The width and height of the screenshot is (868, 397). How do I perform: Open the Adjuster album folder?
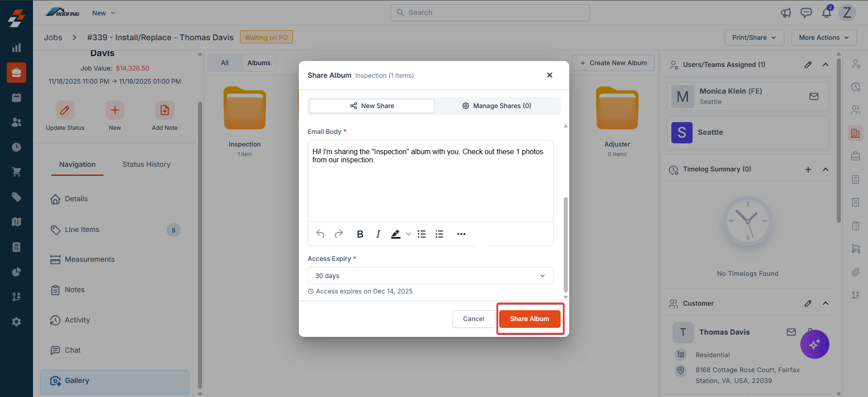click(x=617, y=109)
